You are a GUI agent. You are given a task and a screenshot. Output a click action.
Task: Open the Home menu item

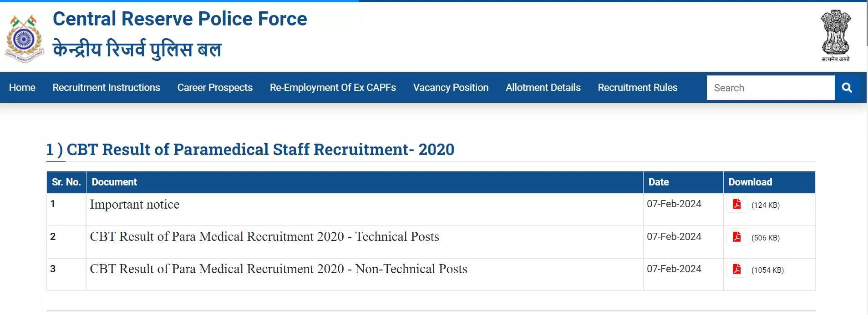coord(22,87)
